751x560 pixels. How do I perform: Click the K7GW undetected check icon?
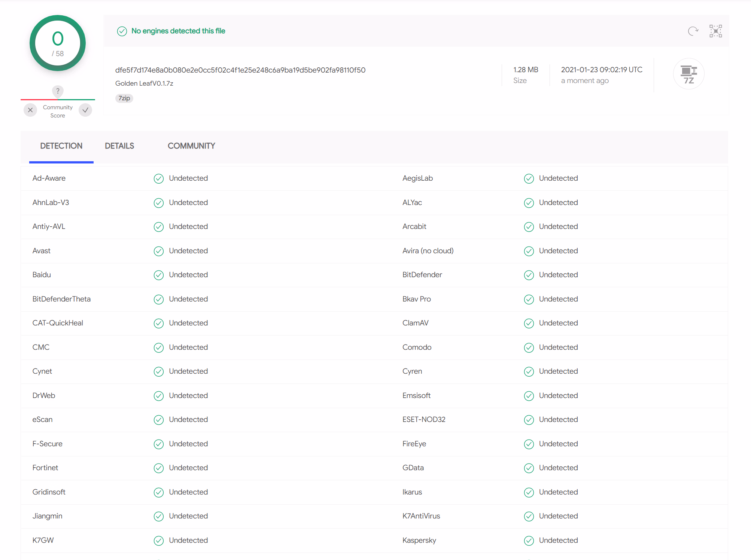[x=159, y=541]
